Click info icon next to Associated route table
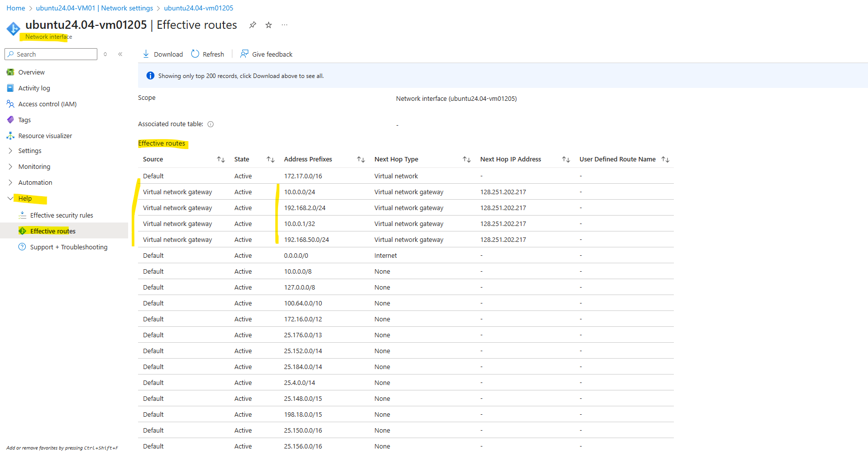Viewport: 868px width, 452px height. [x=211, y=124]
